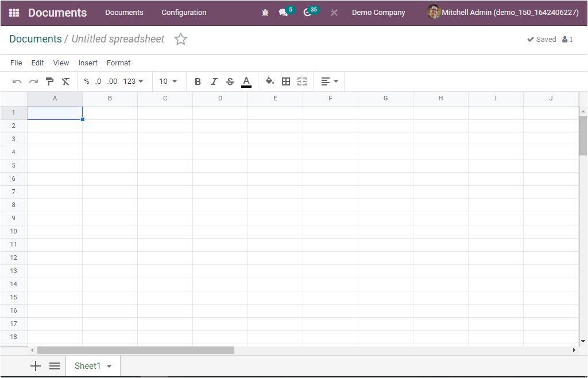This screenshot has height=378, width=588.
Task: Activate the paint format tool
Action: click(x=49, y=81)
